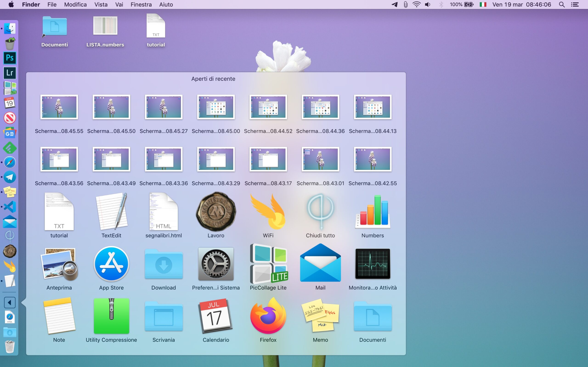Click Spotlight search magnifier
This screenshot has height=367, width=588.
click(562, 5)
